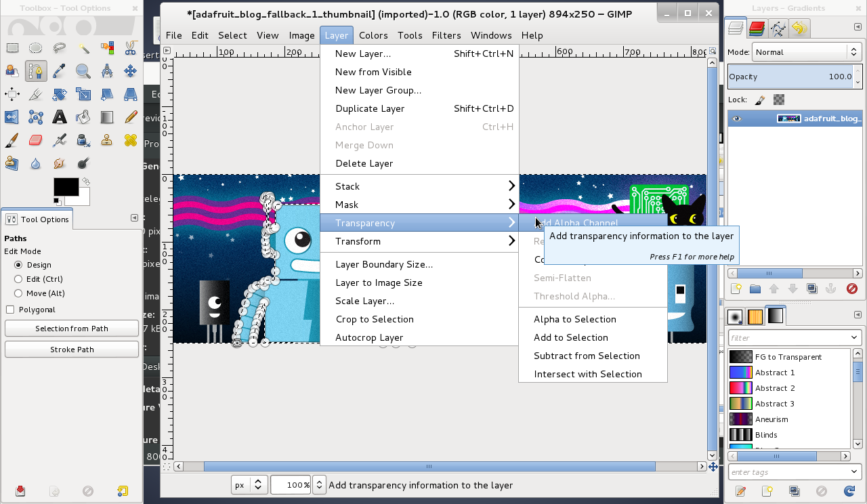The image size is (867, 504).
Task: Select the Fuzzy Select magic wand tool
Action: [x=83, y=48]
